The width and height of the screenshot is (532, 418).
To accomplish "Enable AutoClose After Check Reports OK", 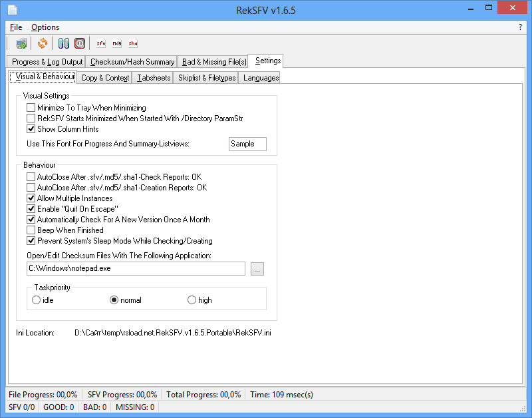I will click(x=31, y=176).
